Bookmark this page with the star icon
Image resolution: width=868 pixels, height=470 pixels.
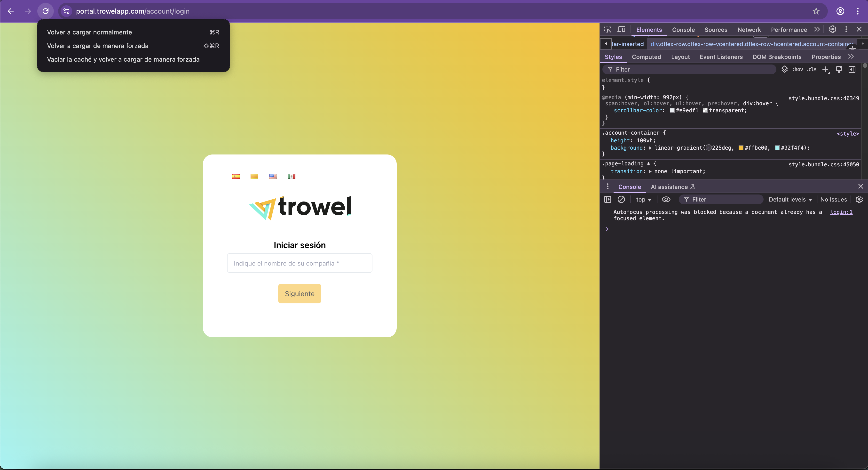coord(816,11)
